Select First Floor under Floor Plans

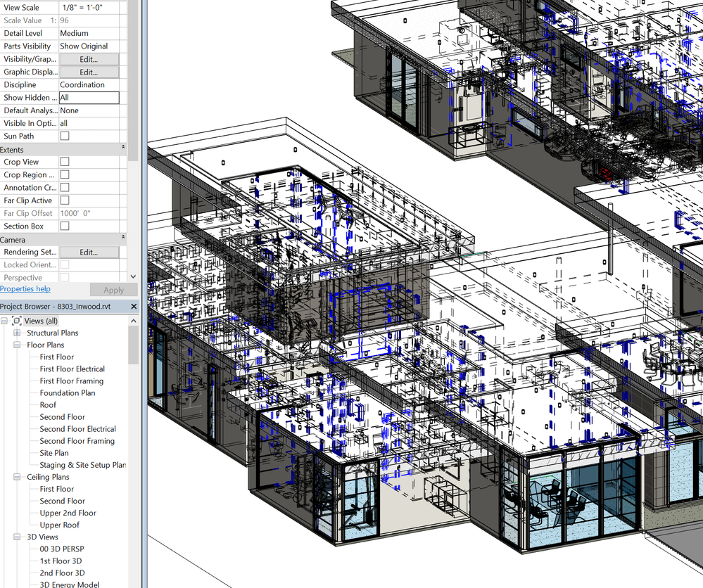point(56,357)
